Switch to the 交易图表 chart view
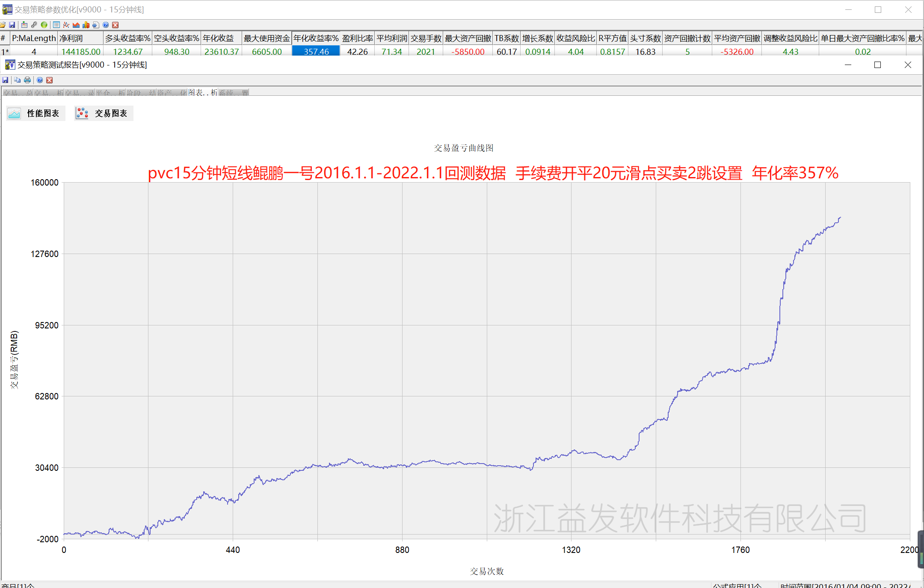The height and width of the screenshot is (588, 924). [104, 113]
